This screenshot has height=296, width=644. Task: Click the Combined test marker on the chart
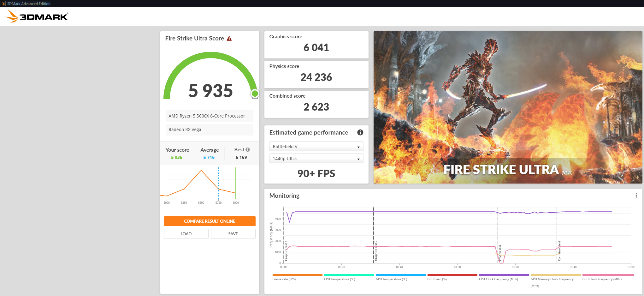[x=559, y=251]
